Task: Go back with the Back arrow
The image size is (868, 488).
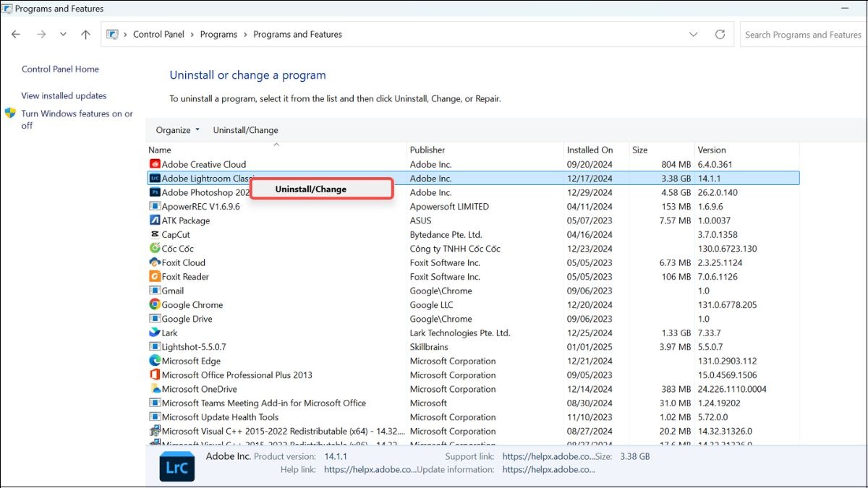Action: coord(16,34)
